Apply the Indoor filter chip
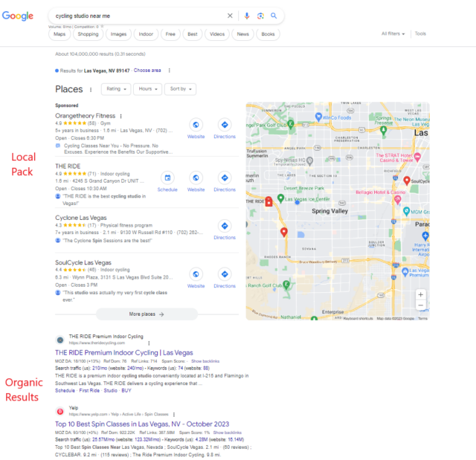Image resolution: width=476 pixels, height=460 pixels. click(x=146, y=34)
